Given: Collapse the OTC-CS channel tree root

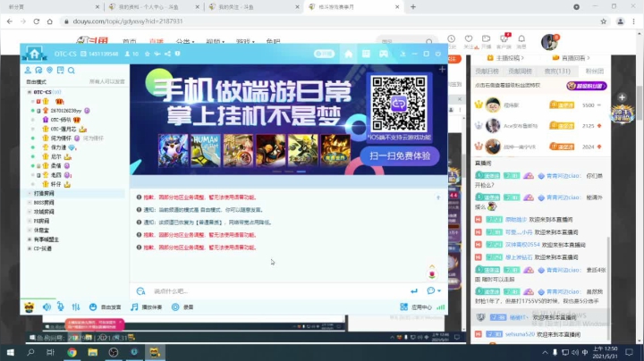Looking at the screenshot, I should [x=30, y=92].
